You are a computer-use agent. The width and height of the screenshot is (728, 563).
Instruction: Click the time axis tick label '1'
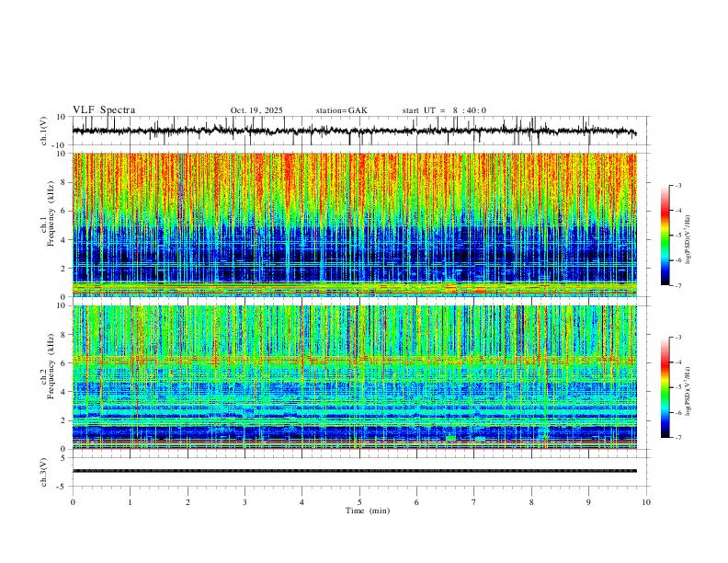(x=130, y=502)
